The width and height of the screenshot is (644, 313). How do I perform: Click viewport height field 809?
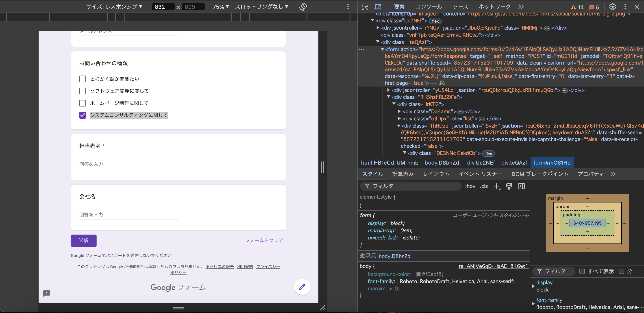[193, 7]
